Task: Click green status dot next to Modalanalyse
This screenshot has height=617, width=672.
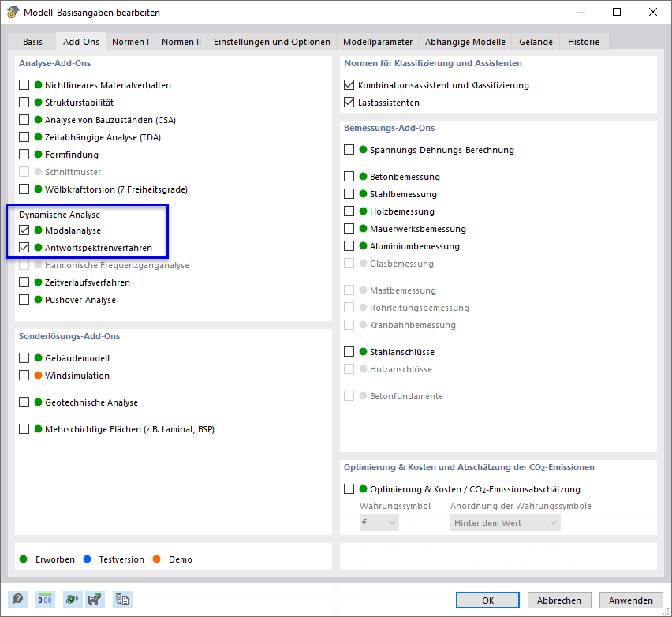Action: (38, 230)
